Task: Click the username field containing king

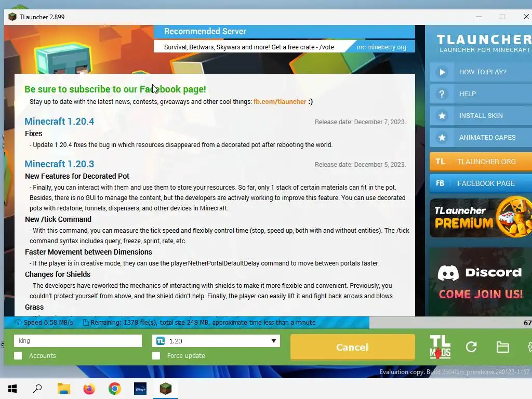Action: (x=78, y=341)
